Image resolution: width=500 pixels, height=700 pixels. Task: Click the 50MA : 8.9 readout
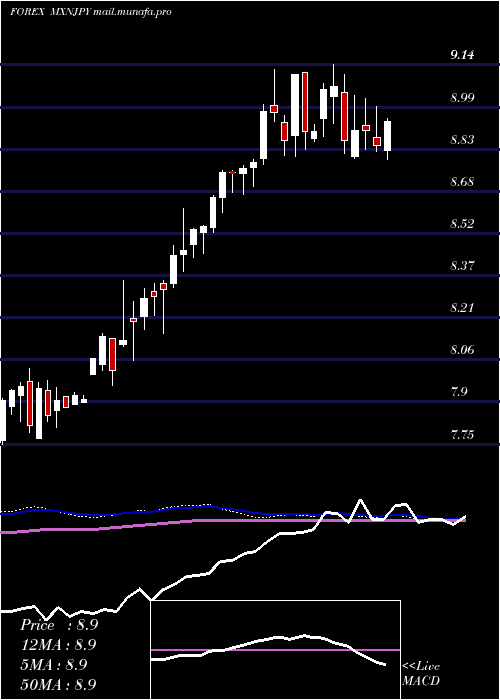[58, 684]
